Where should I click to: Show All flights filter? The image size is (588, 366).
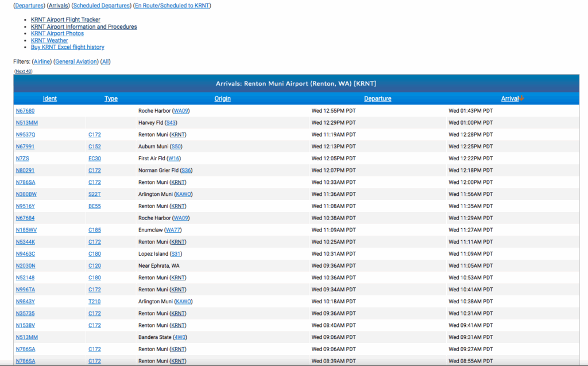[106, 61]
